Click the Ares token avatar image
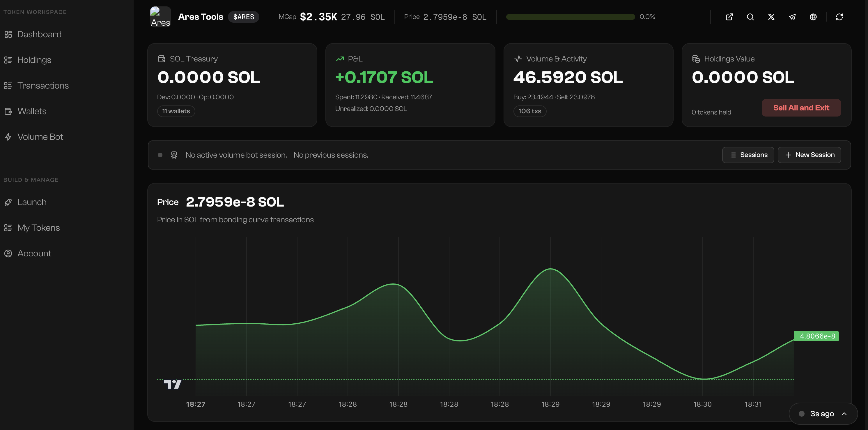Screen dimensions: 868x430 click(x=160, y=17)
